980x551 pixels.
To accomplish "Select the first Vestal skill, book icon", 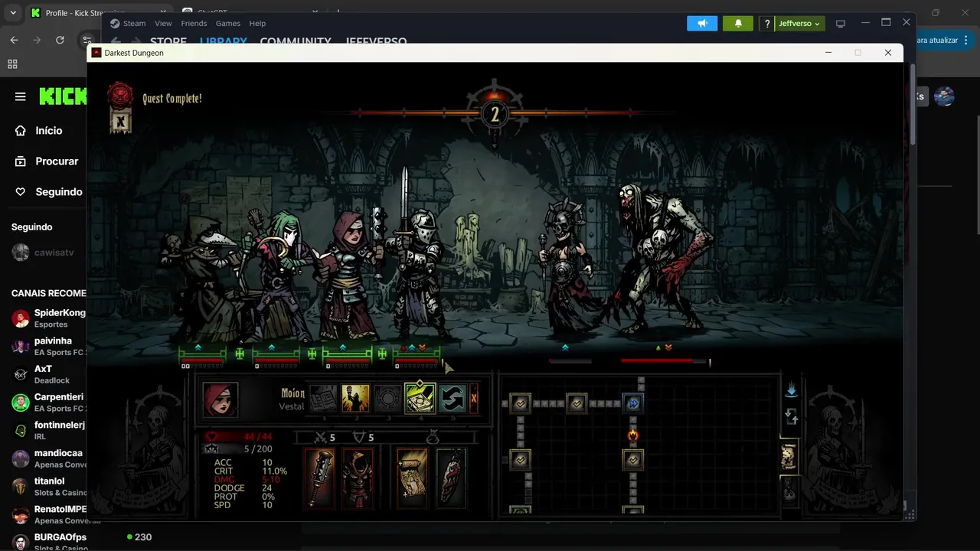I will pos(323,399).
